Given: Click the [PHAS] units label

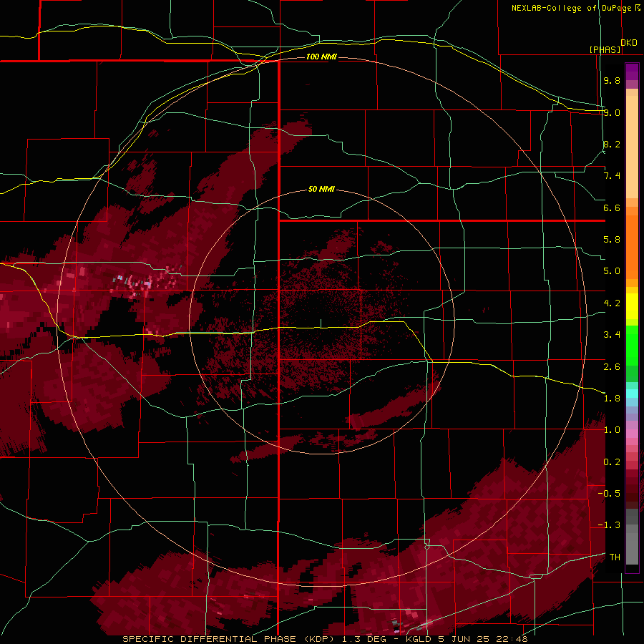Looking at the screenshot, I should pos(605,50).
